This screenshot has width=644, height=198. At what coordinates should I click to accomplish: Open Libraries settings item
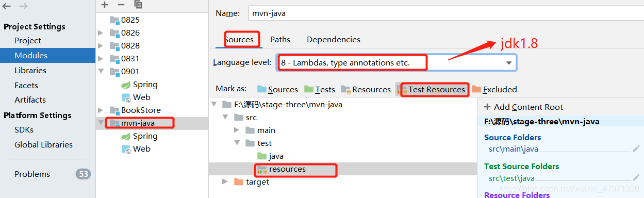coord(30,71)
